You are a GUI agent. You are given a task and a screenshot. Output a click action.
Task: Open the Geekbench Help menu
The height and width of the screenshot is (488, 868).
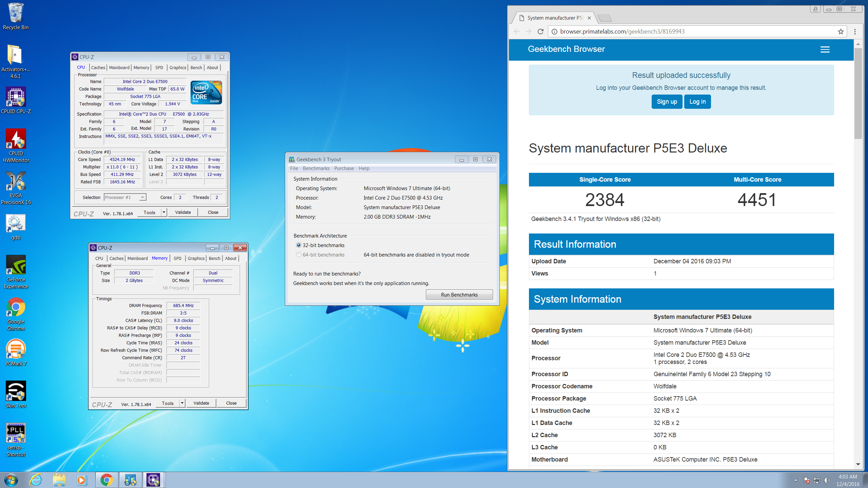364,168
